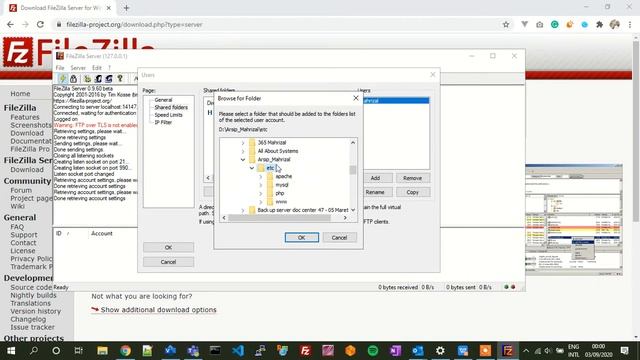
Task: Open Visual Studio Code from the taskbar
Action: 238,351
